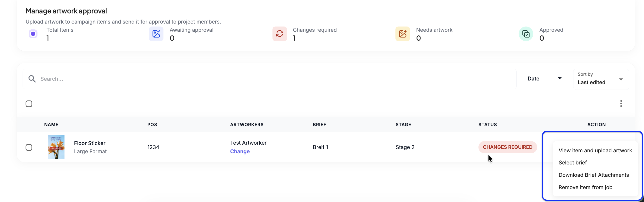
Task: Choose View item and upload artwork
Action: 595,150
